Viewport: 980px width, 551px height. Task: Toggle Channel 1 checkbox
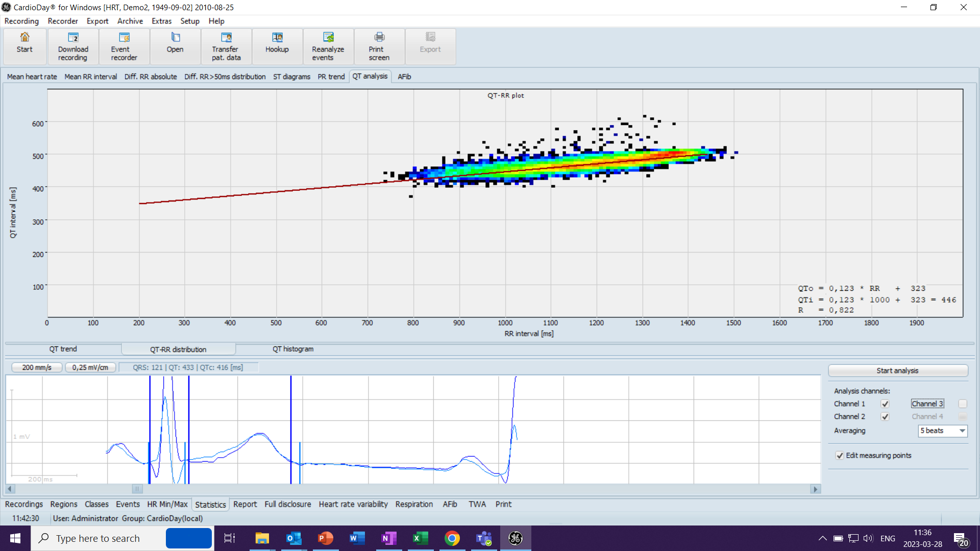point(885,404)
